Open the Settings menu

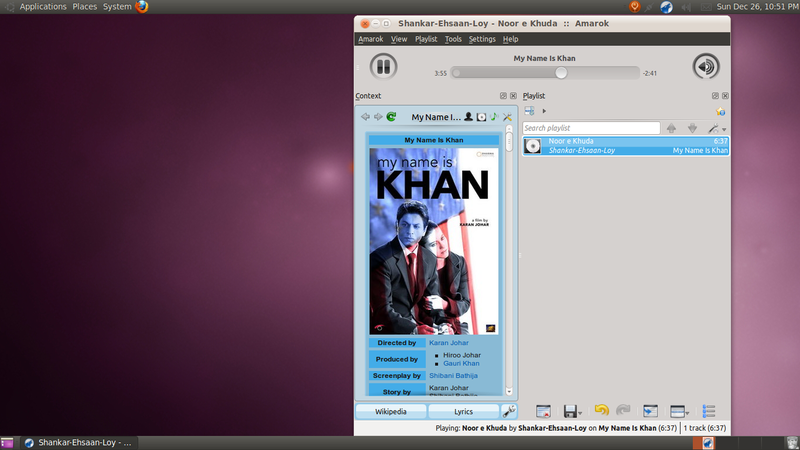(x=482, y=39)
